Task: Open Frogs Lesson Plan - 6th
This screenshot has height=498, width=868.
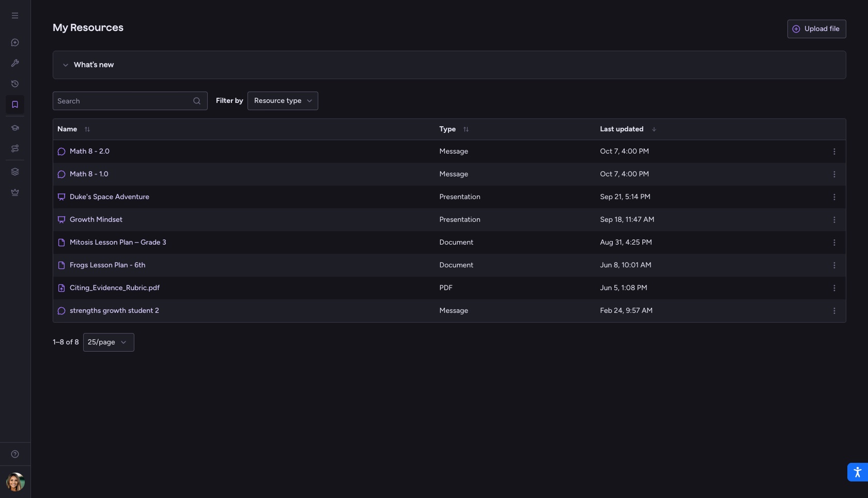Action: click(107, 265)
